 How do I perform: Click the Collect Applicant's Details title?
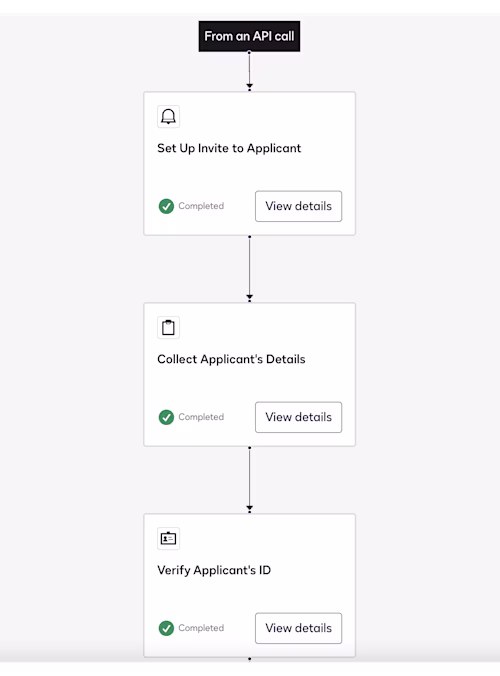tap(231, 359)
